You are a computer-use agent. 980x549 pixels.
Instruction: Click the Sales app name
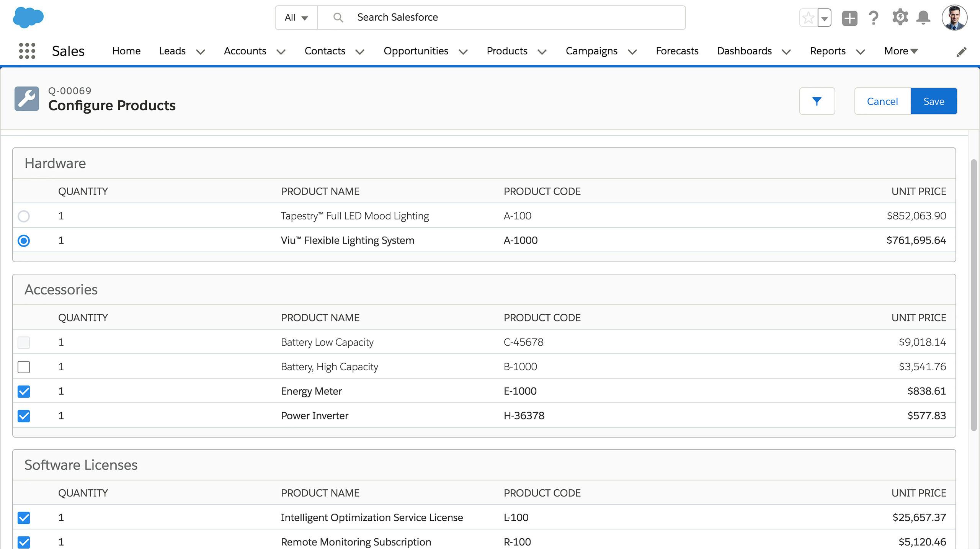pyautogui.click(x=68, y=51)
